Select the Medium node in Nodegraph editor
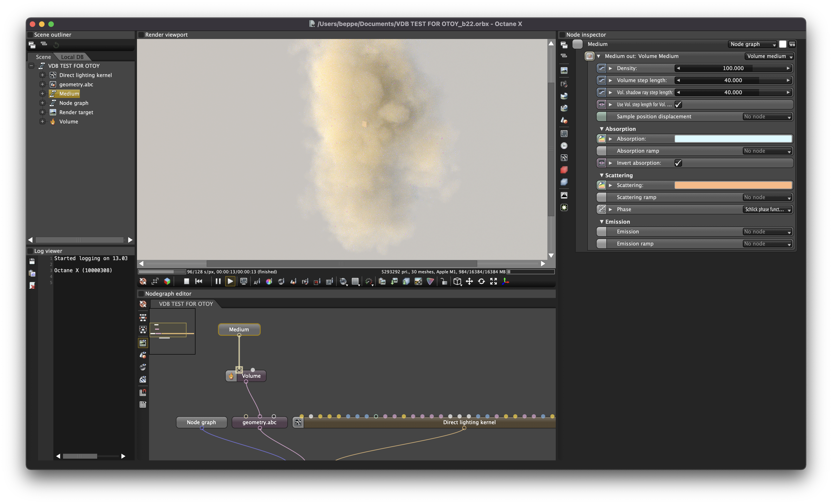 (239, 330)
